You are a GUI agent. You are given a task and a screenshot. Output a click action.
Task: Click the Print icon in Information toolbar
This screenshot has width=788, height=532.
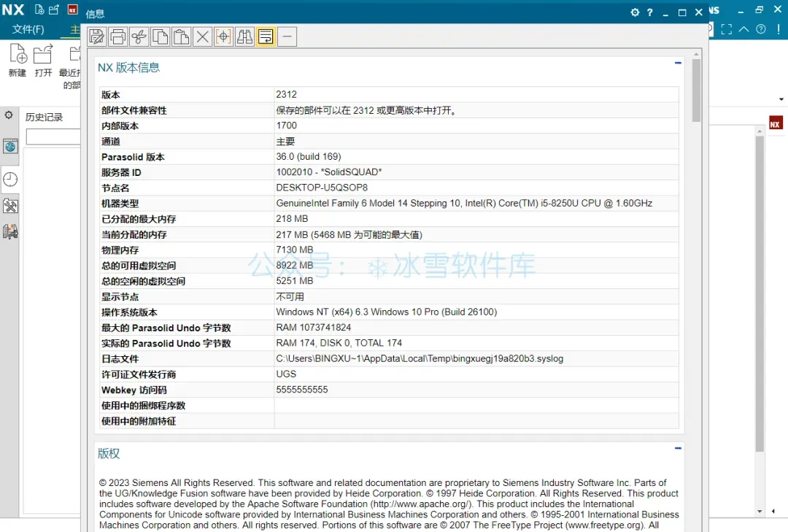click(x=117, y=36)
